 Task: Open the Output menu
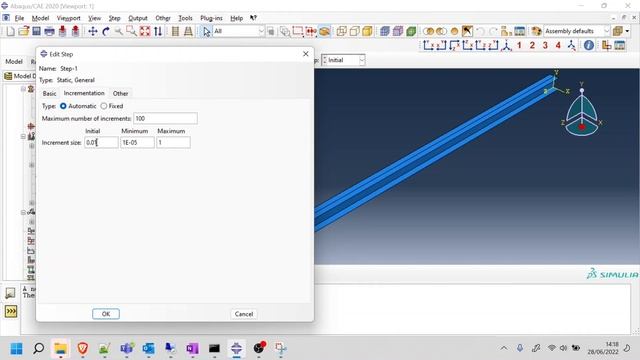(x=138, y=18)
